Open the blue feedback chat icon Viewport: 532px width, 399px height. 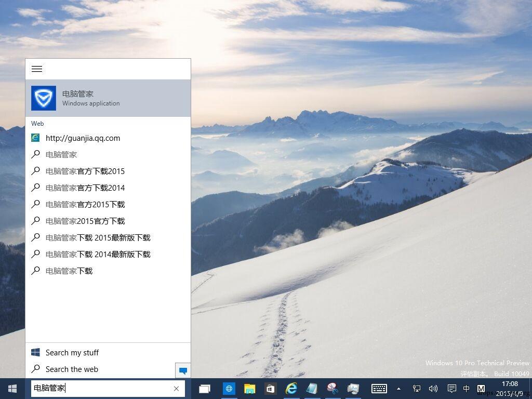coord(183,370)
